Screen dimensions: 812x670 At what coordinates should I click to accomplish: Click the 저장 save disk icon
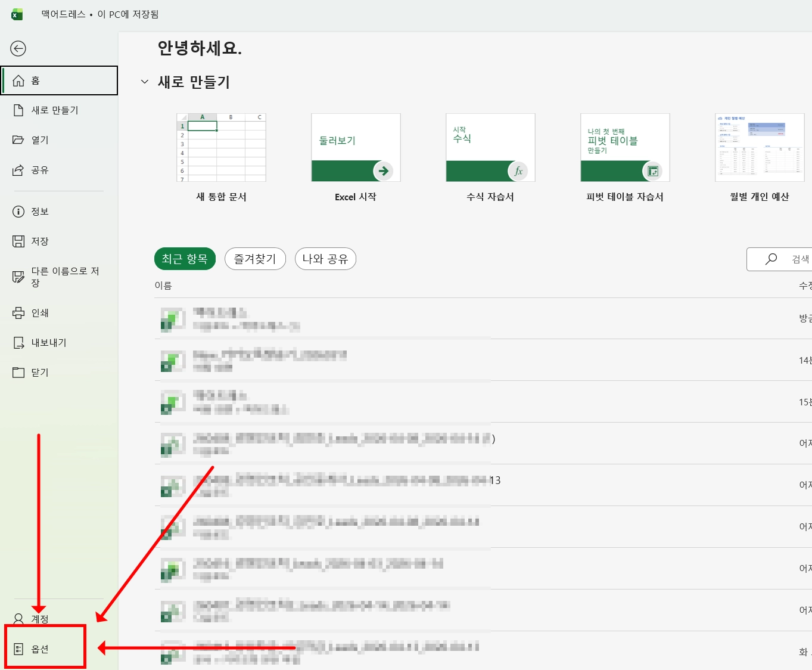[x=18, y=241]
